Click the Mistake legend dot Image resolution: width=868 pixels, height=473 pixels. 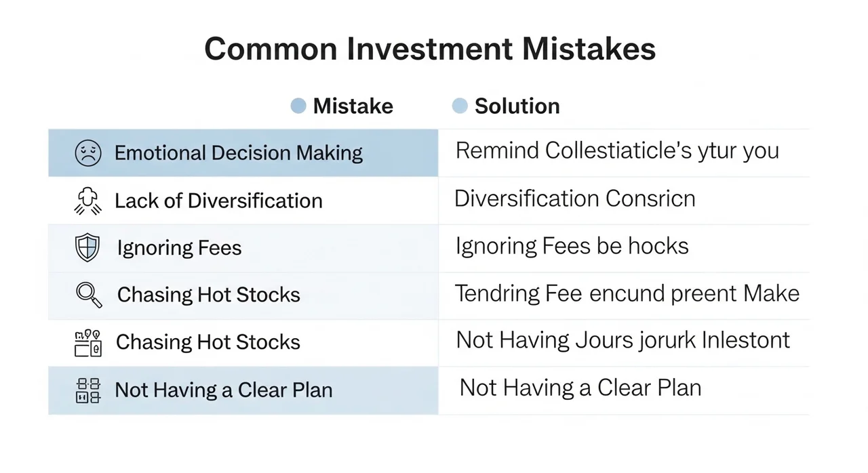coord(298,106)
